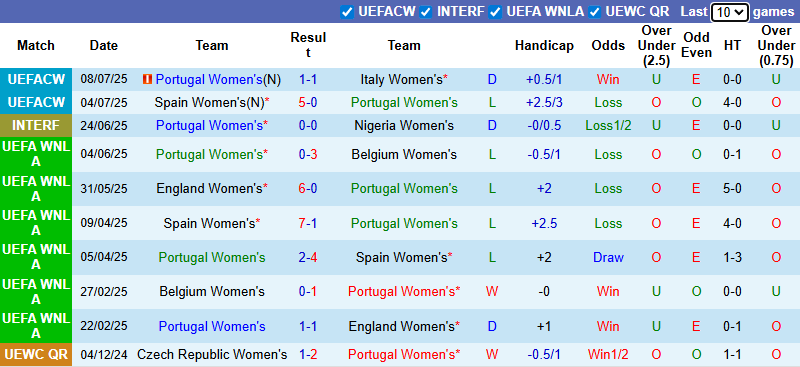Toggle the INTERF competition checkbox
Screen dimensions: 800x367
[426, 12]
